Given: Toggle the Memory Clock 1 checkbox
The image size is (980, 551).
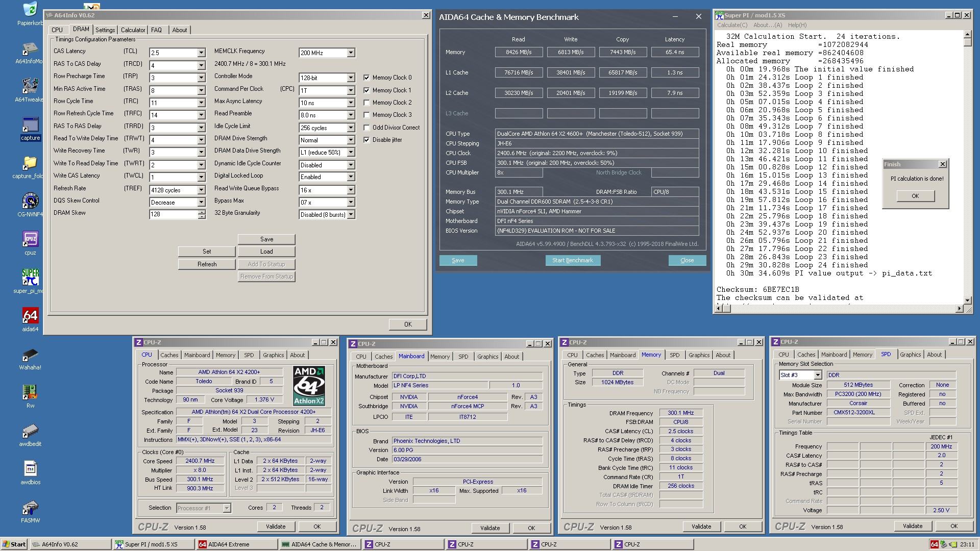Looking at the screenshot, I should [x=366, y=90].
